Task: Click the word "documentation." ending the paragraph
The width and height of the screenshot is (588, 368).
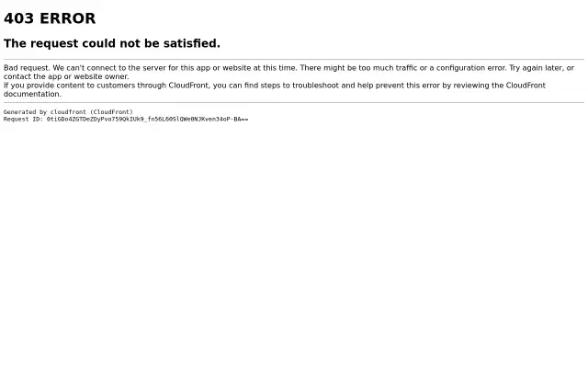Action: (33, 94)
